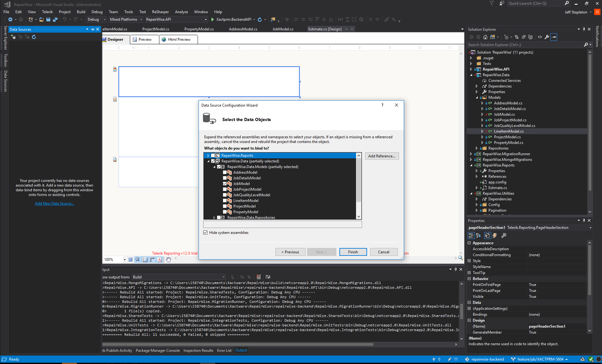Click the Alphabetical sort icon in Properties
Screen dimensions: 602x364
tap(478, 235)
